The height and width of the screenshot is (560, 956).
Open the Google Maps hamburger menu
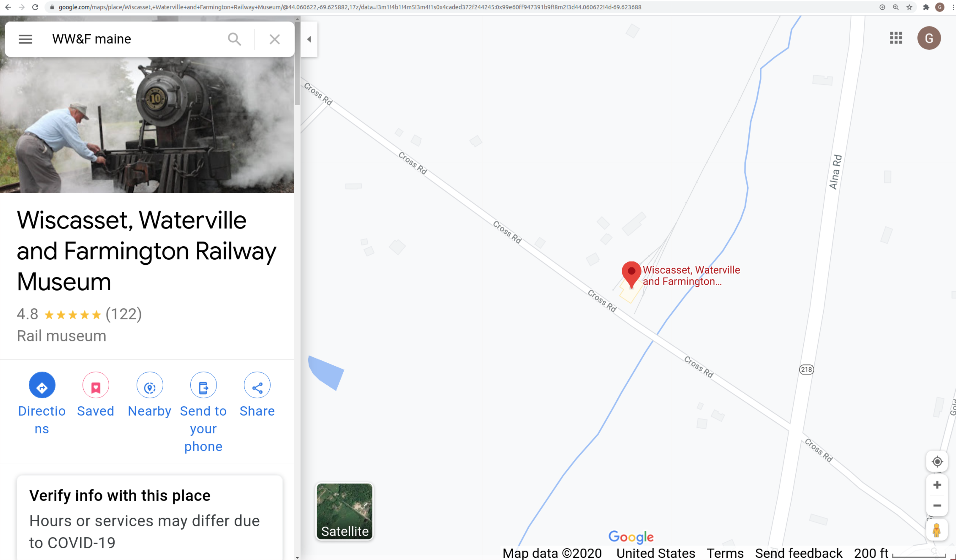click(25, 39)
